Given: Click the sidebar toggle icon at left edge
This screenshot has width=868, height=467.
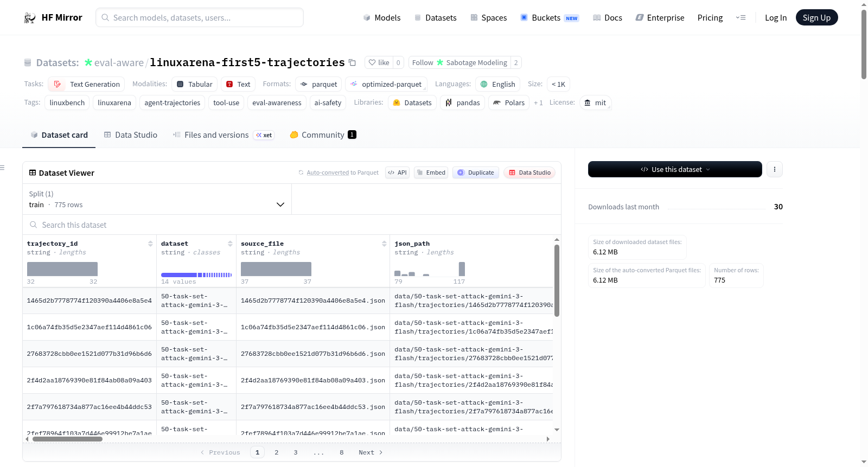Looking at the screenshot, I should click(3, 168).
